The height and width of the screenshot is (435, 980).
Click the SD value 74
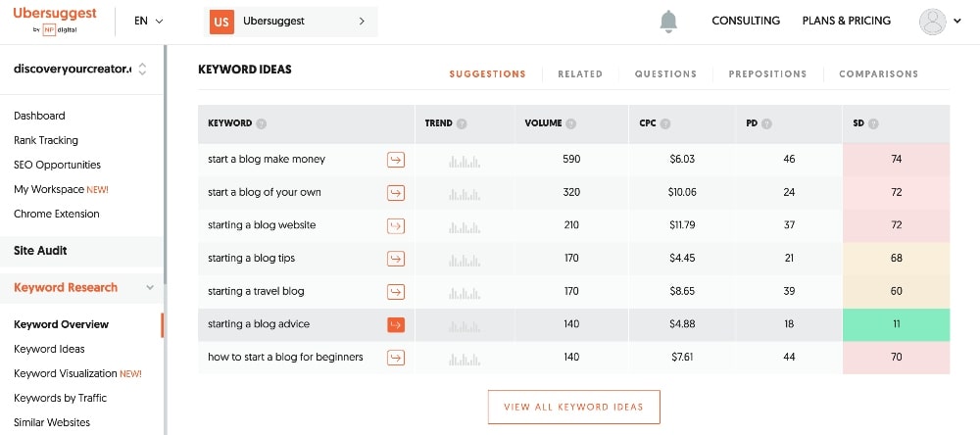point(897,160)
